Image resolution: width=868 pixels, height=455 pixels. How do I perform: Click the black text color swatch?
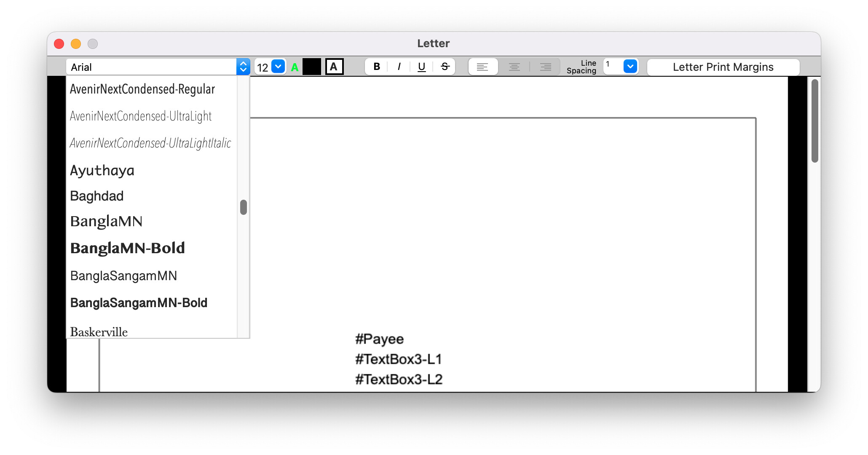click(x=312, y=66)
